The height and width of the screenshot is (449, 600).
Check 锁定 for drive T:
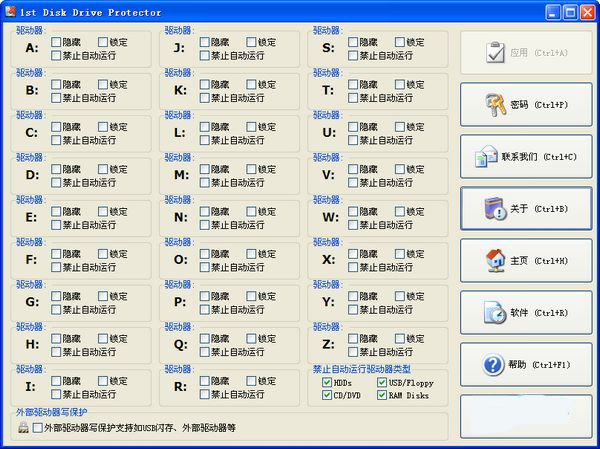[x=400, y=84]
